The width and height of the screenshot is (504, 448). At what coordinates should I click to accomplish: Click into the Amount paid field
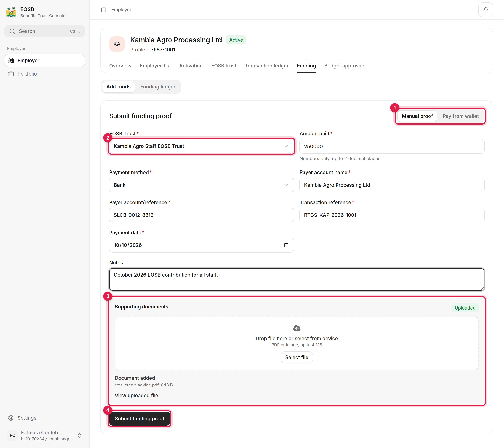(392, 146)
